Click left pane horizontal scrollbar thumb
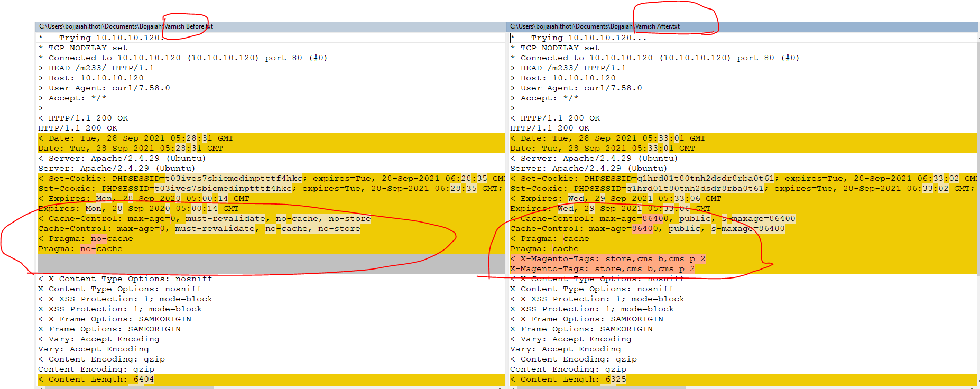980x389 pixels. click(x=130, y=387)
